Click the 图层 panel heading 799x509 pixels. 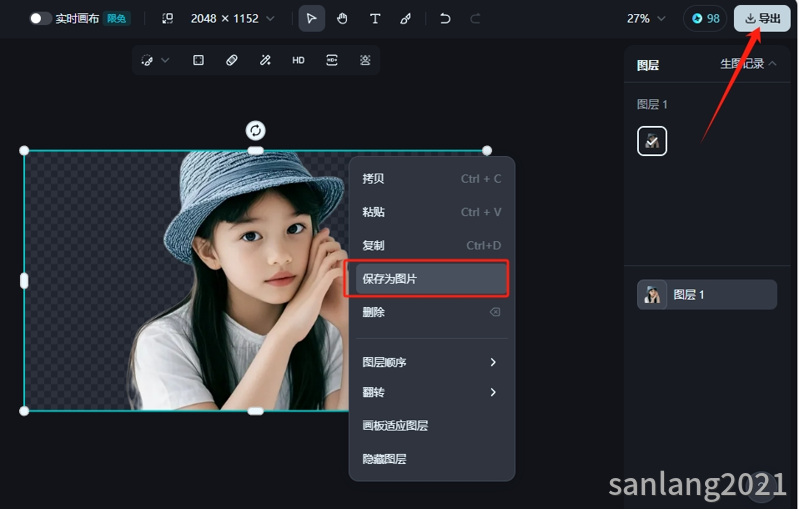(648, 65)
